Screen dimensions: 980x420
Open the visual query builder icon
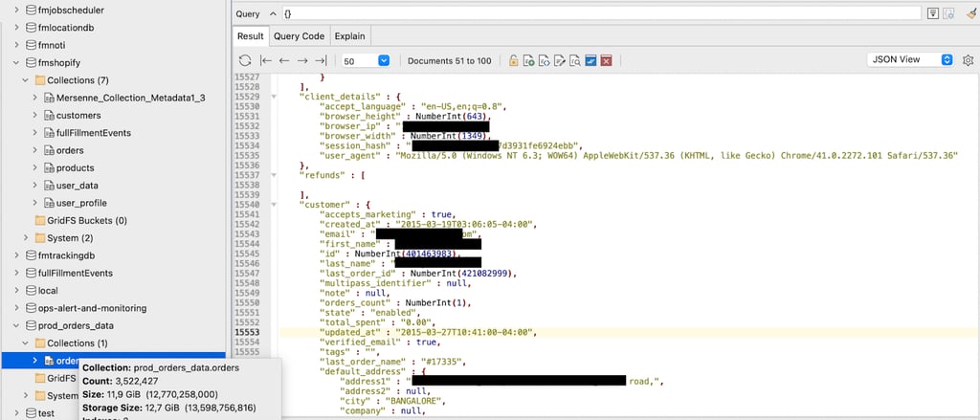point(948,13)
